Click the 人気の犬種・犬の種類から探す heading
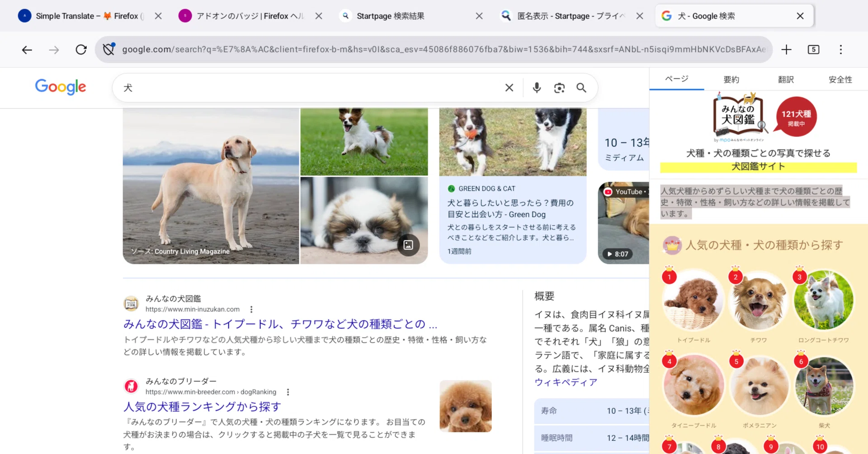868x454 pixels. pos(764,245)
